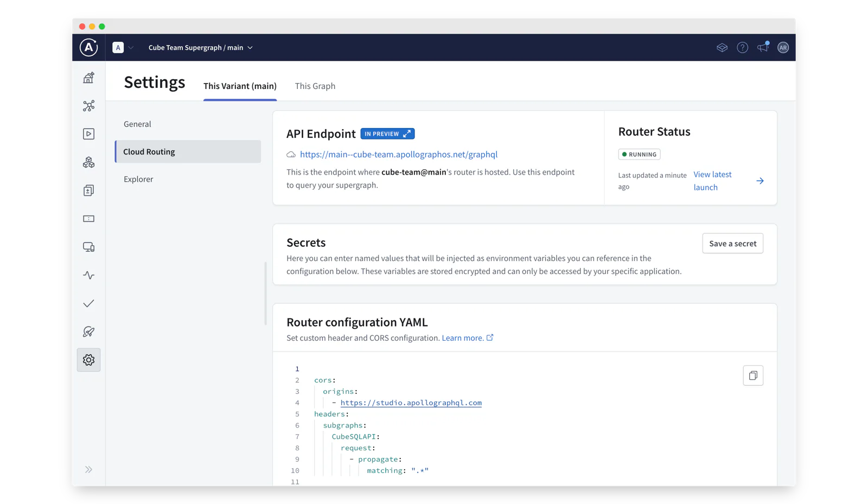Open the Schema graph icon in sidebar
Screen dimensions: 868x504
88,106
